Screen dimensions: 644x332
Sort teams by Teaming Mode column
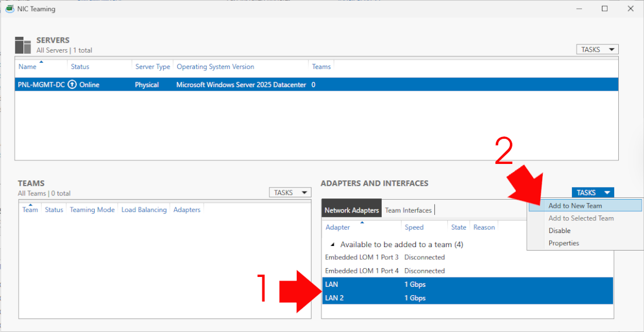click(x=92, y=210)
